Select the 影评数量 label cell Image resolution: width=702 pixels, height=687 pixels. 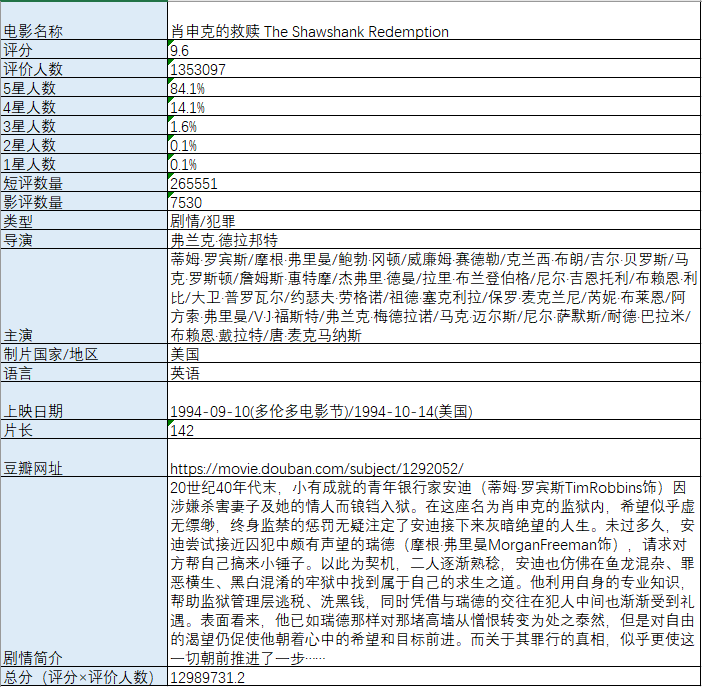[x=84, y=201]
